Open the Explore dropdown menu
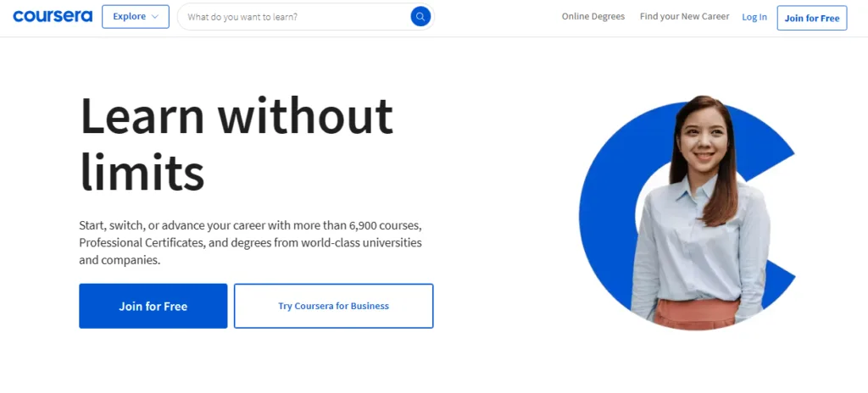Viewport: 868px width, 393px height. (136, 17)
